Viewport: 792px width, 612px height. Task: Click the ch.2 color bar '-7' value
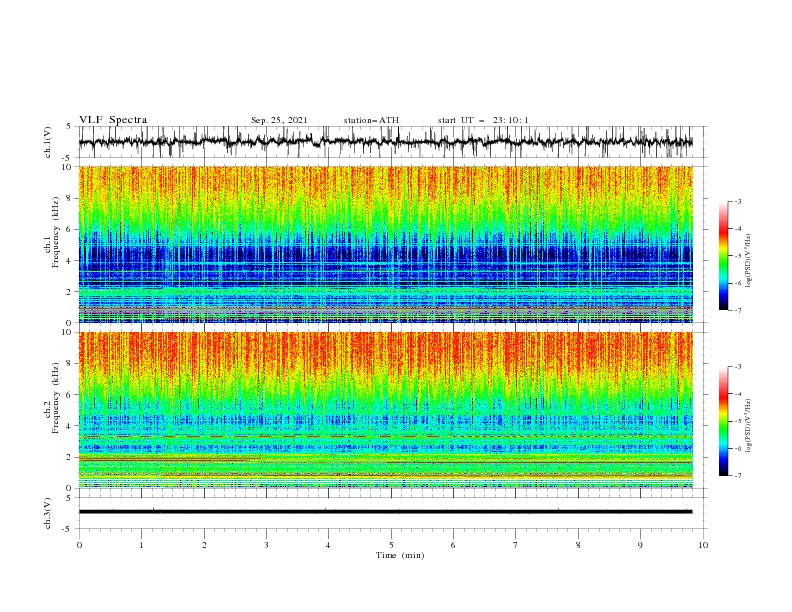tap(738, 476)
